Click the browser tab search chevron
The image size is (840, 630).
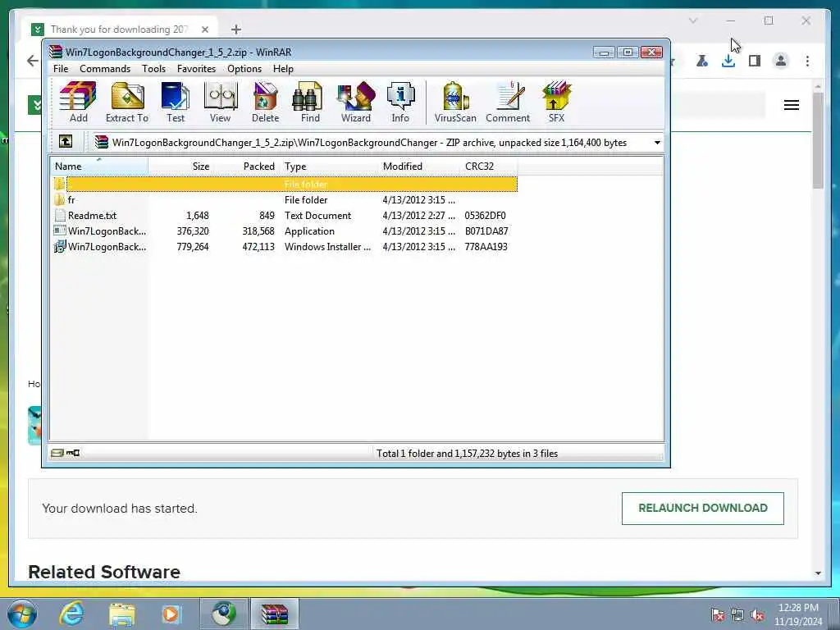pyautogui.click(x=693, y=21)
